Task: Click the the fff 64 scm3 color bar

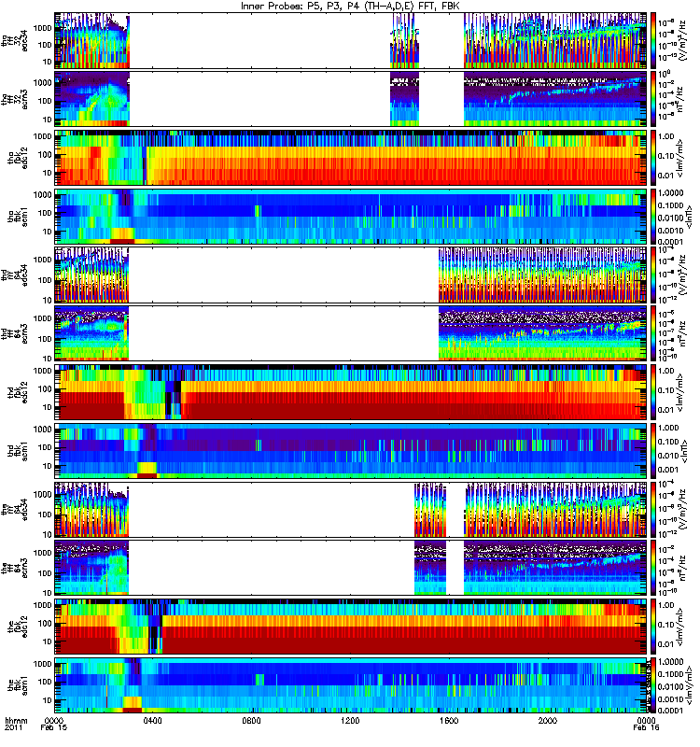Action: point(652,568)
